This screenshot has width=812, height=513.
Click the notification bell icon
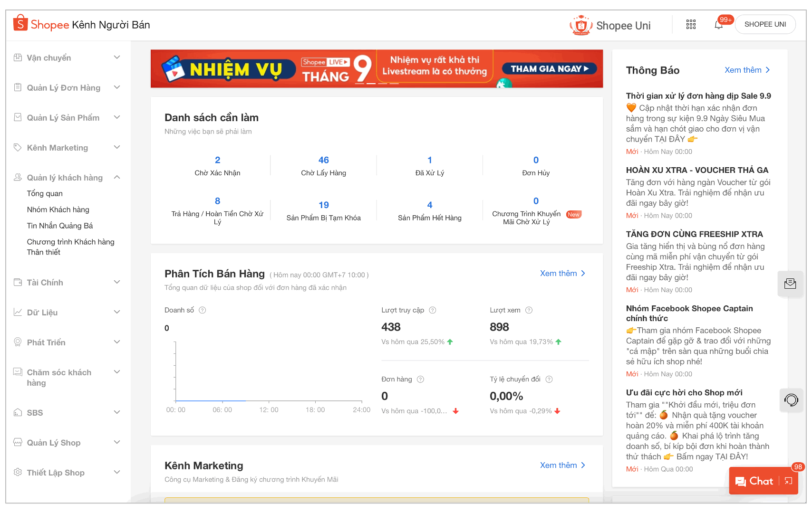pos(718,25)
